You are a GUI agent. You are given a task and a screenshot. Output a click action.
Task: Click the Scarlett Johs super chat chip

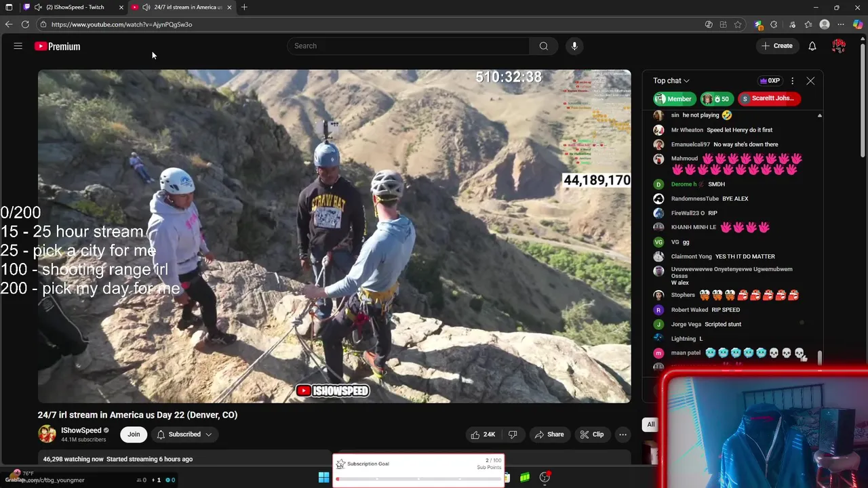(x=770, y=99)
